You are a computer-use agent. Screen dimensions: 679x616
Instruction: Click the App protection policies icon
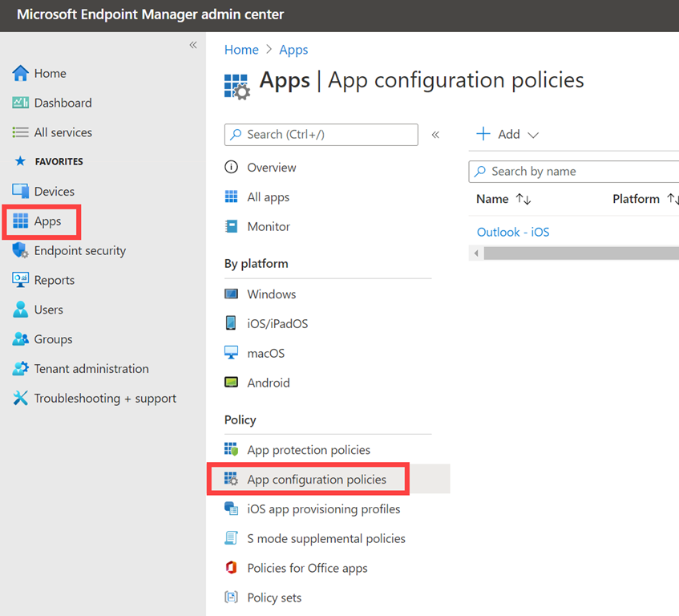(x=232, y=450)
